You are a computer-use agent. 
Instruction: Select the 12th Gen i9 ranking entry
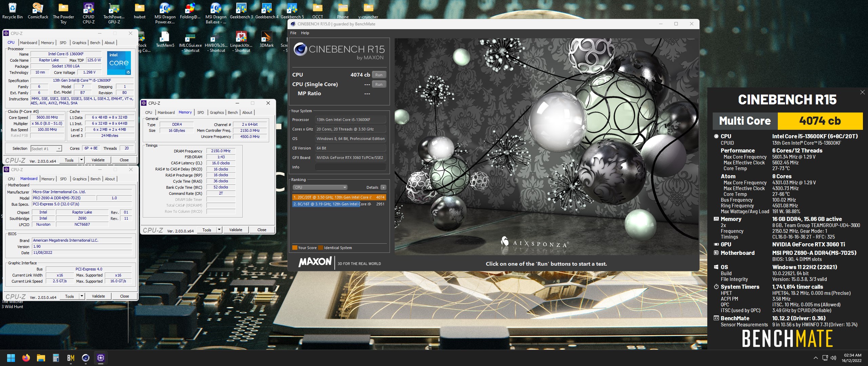coord(339,204)
